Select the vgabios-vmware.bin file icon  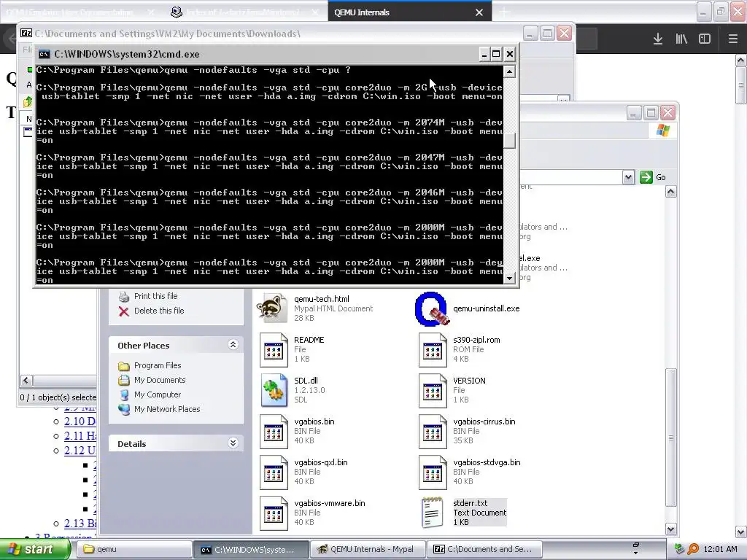pyautogui.click(x=274, y=513)
